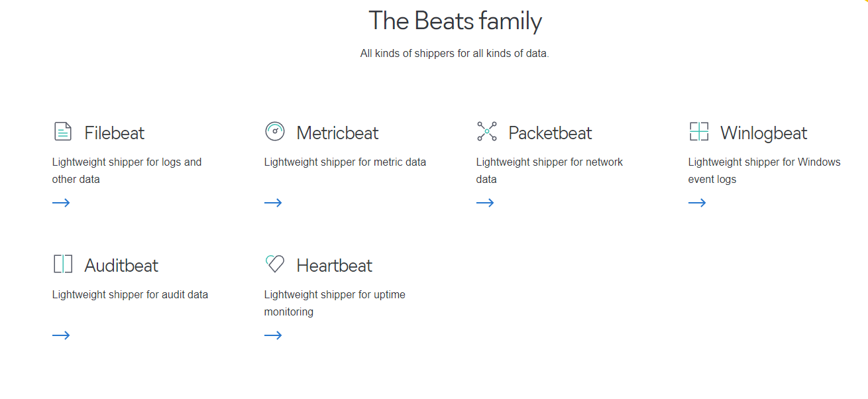This screenshot has height=399, width=868.
Task: Open the Heartbeat heading link
Action: pos(334,265)
